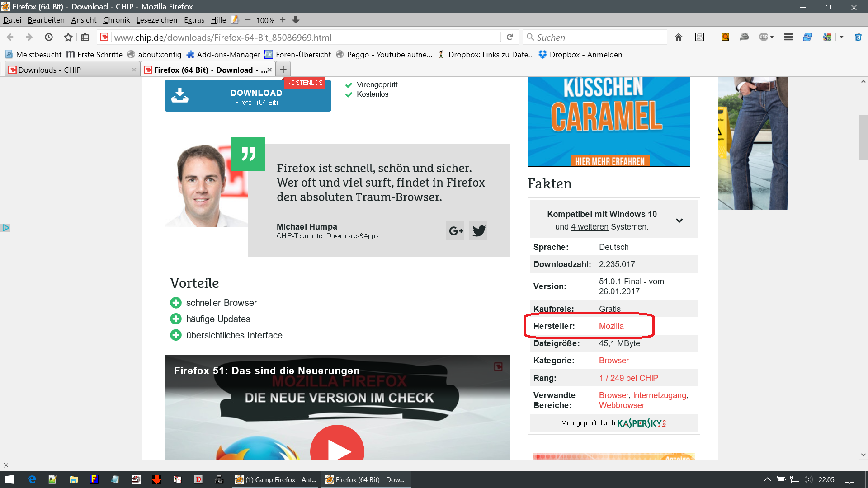Screen dimensions: 868x488
Task: Click the Google Plus share icon
Action: [x=455, y=231]
